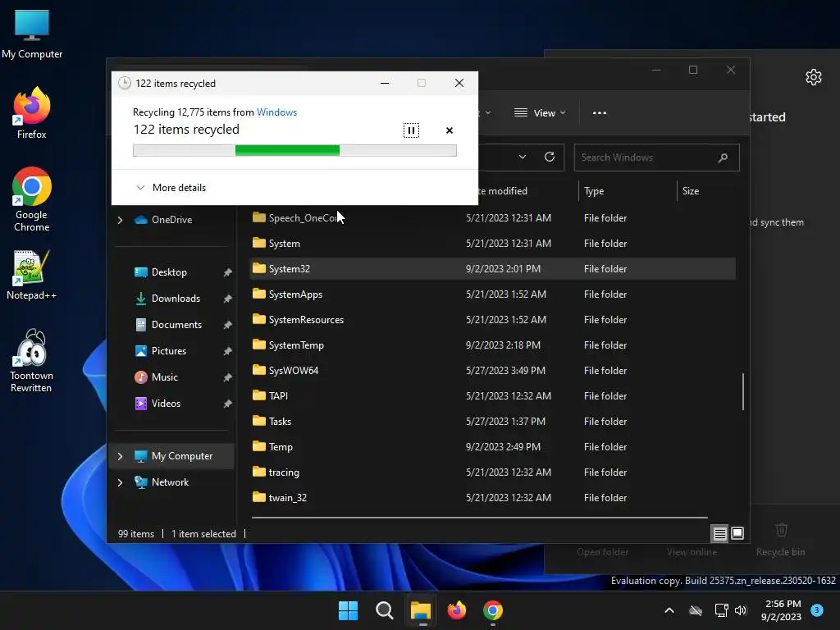The height and width of the screenshot is (630, 840).
Task: Open Notepad++ desktop shortcut
Action: coord(32,275)
